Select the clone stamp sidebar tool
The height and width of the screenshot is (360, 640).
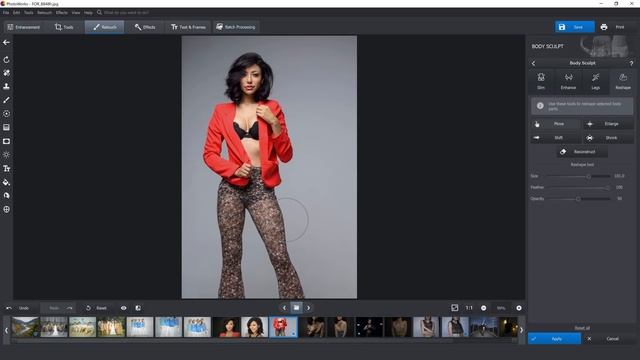pyautogui.click(x=6, y=87)
